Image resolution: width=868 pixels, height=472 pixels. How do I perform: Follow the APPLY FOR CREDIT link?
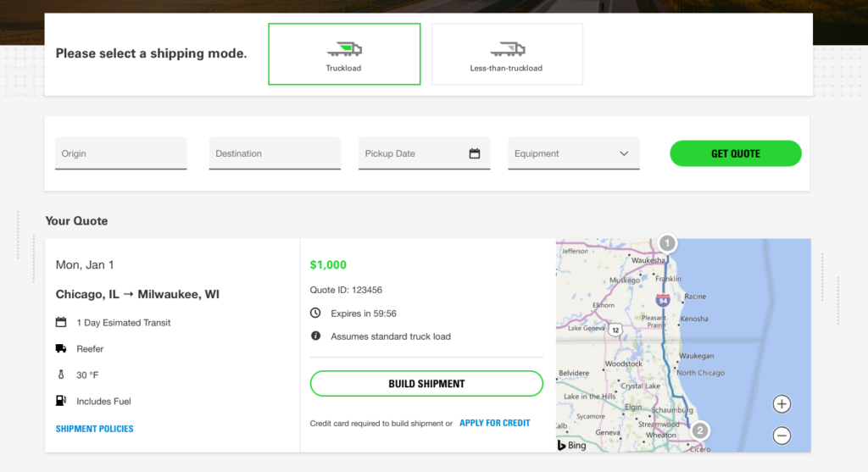click(x=494, y=423)
